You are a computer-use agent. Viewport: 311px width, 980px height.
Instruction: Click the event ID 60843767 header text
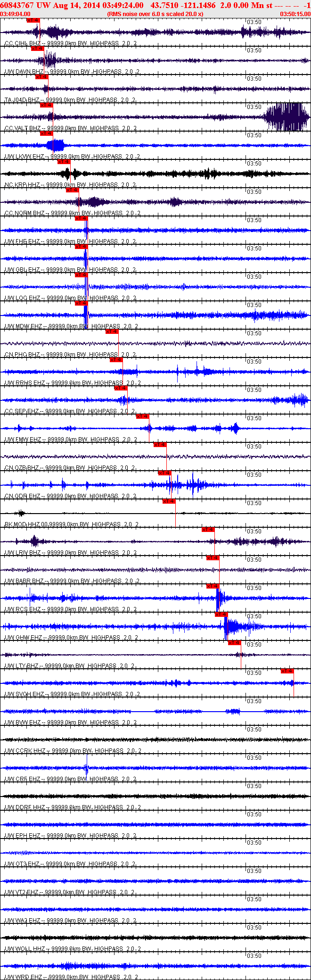click(17, 5)
